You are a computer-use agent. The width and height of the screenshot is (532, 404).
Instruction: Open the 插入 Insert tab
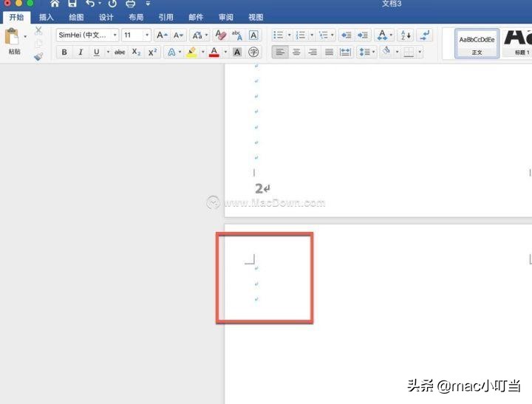(47, 17)
